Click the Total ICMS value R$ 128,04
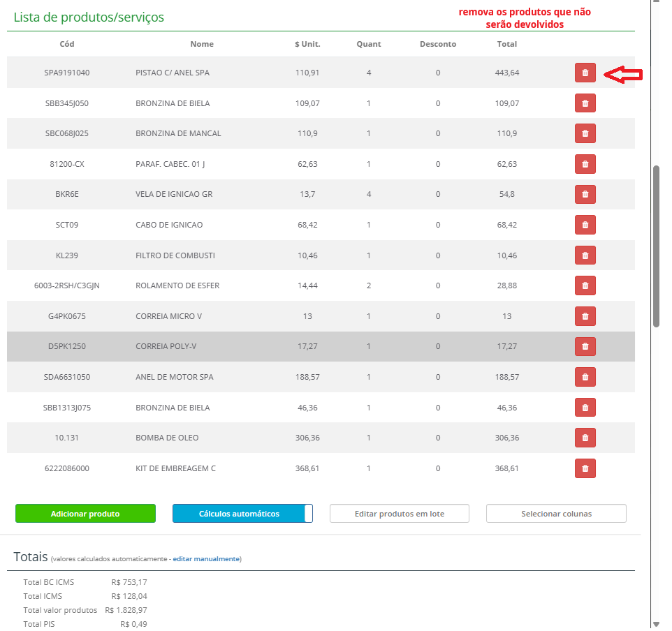 coord(129,596)
